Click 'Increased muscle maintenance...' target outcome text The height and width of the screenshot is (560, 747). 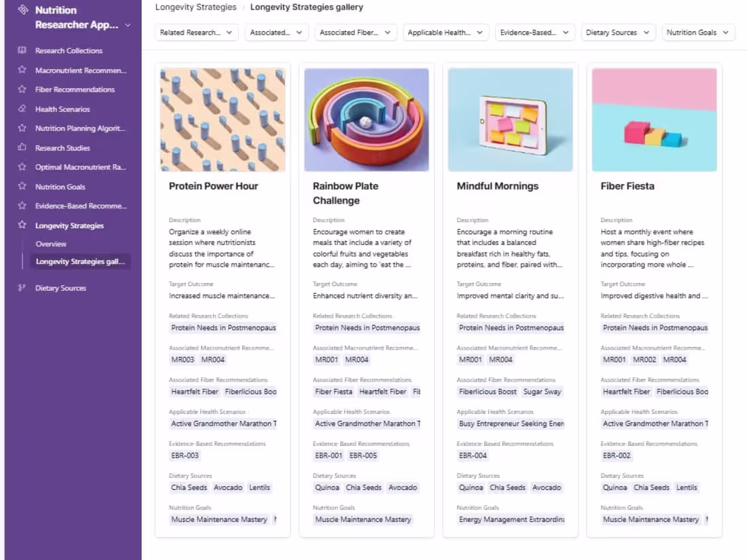click(x=221, y=296)
